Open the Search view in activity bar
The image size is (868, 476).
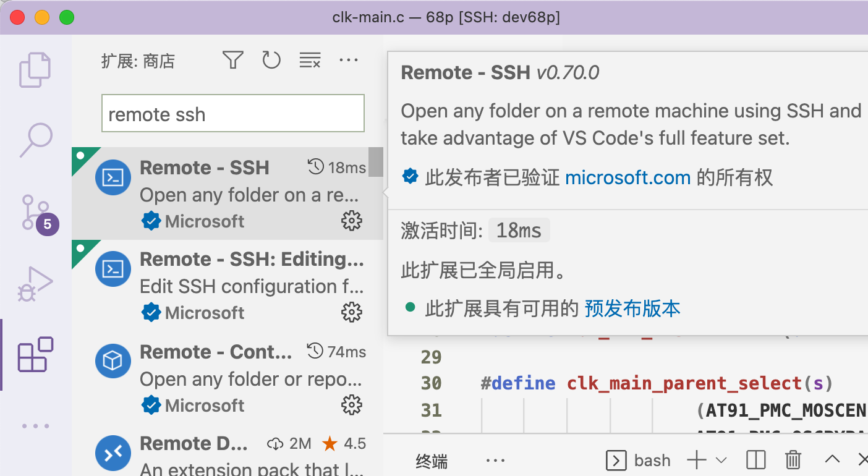coord(35,140)
